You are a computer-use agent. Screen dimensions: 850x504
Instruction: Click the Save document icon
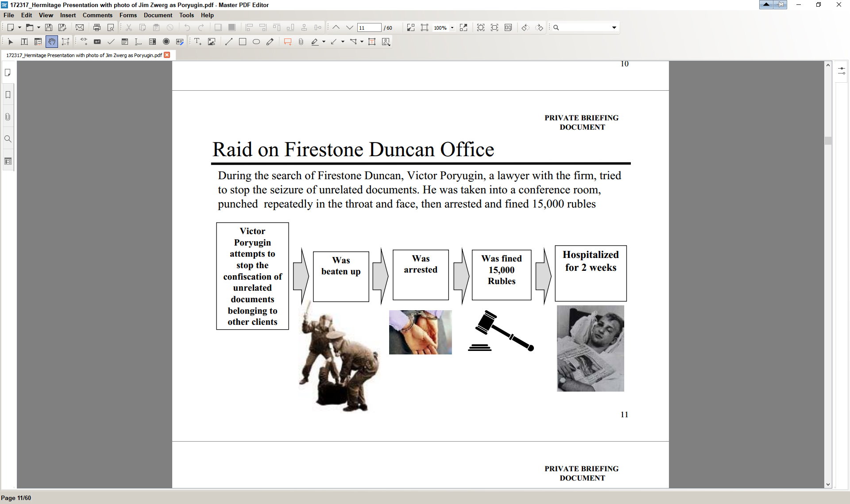(49, 27)
